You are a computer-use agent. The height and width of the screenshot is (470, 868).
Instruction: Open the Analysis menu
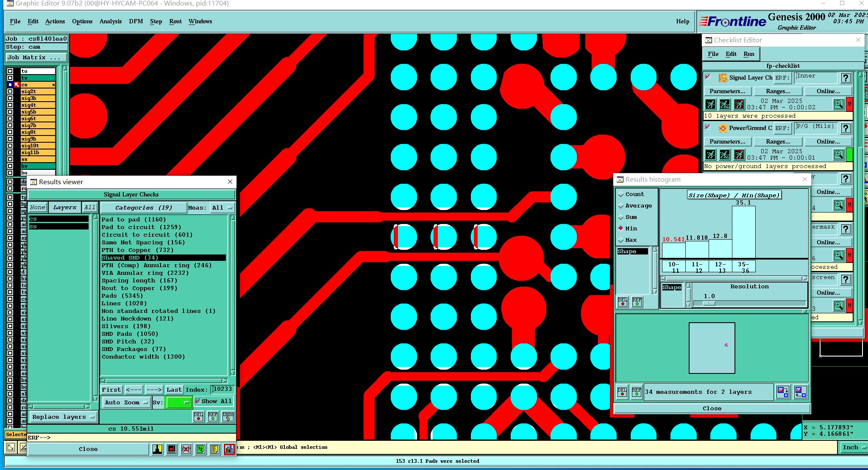pos(110,22)
